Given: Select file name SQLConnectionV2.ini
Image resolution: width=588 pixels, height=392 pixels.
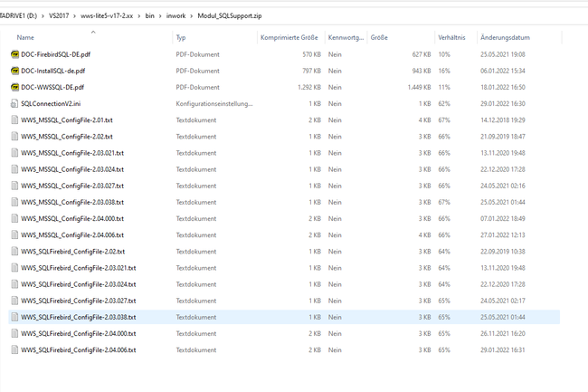Looking at the screenshot, I should coord(51,104).
